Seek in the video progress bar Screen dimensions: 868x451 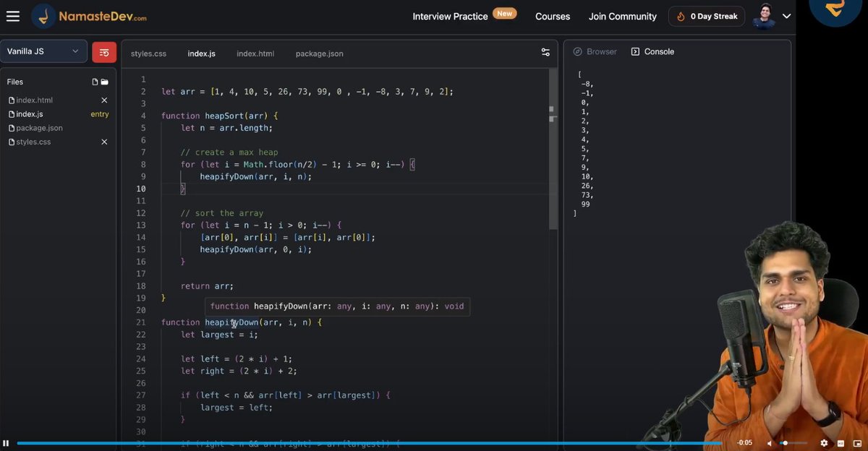(x=369, y=443)
